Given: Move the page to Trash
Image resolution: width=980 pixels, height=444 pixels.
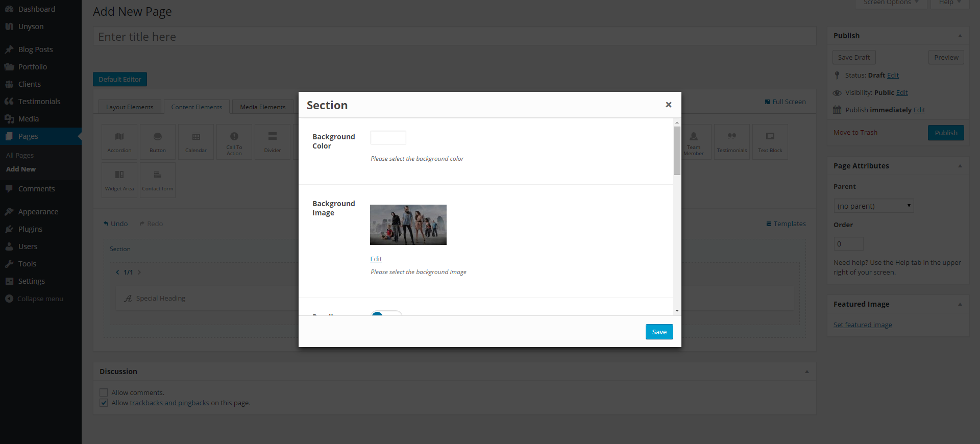Looking at the screenshot, I should click(855, 133).
